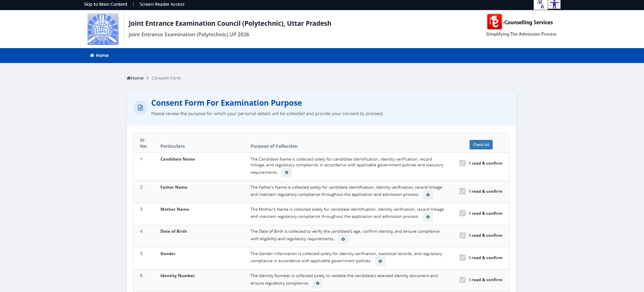Open info icon for Mother Name purpose
644x292 pixels.
(x=428, y=217)
